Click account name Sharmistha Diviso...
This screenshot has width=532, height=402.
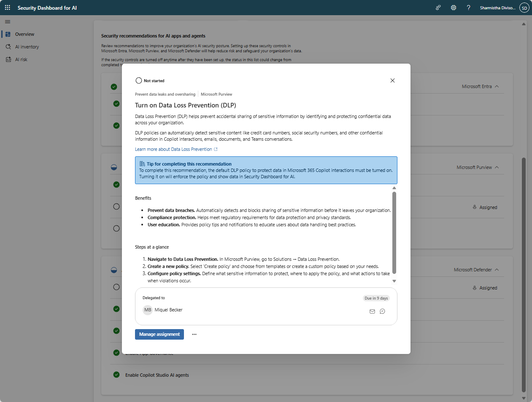pos(497,8)
